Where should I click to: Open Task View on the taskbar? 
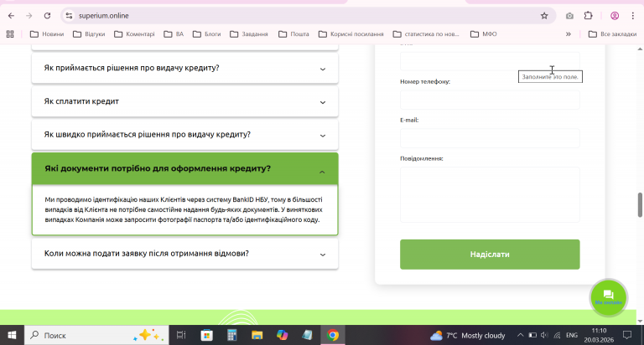(x=181, y=335)
